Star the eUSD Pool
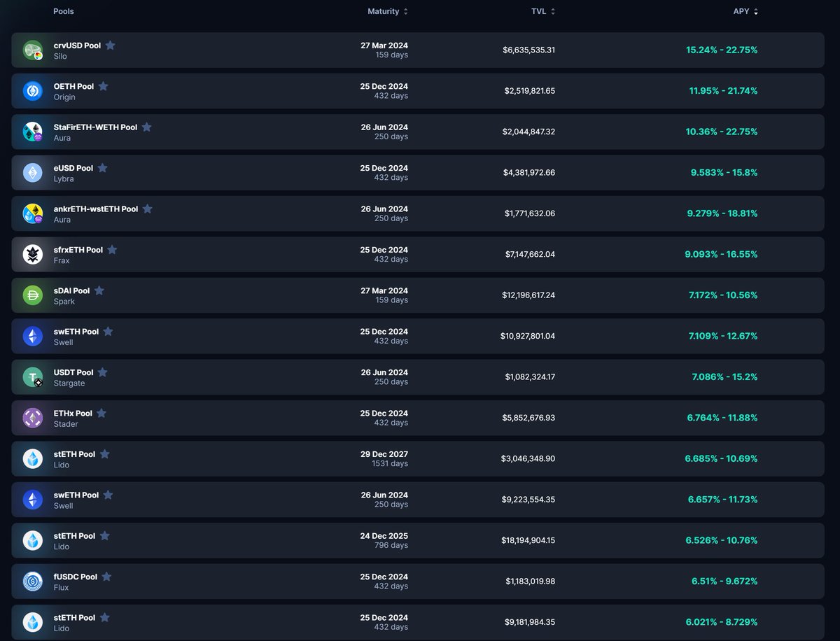The image size is (840, 641). click(102, 168)
